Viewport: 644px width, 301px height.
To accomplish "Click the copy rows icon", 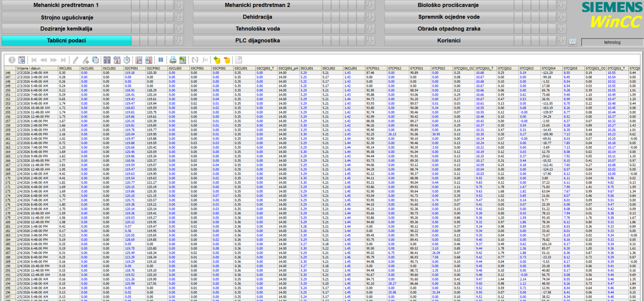I will click(95, 60).
